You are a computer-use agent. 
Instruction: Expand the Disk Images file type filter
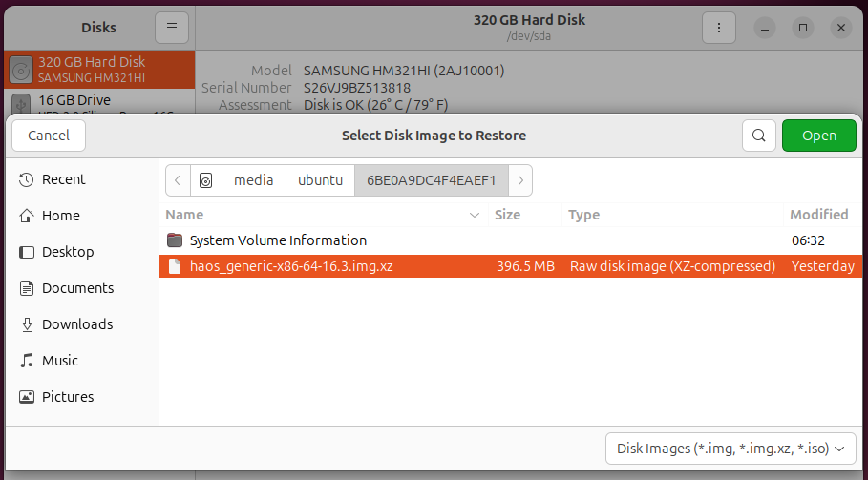(x=730, y=448)
